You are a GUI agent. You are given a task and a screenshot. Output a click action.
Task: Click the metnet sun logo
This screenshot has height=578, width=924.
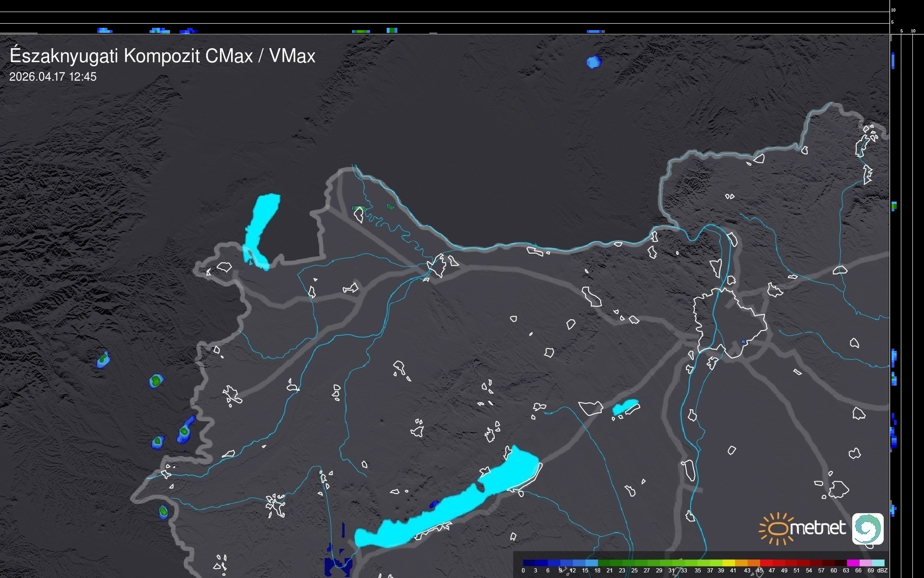pyautogui.click(x=777, y=528)
